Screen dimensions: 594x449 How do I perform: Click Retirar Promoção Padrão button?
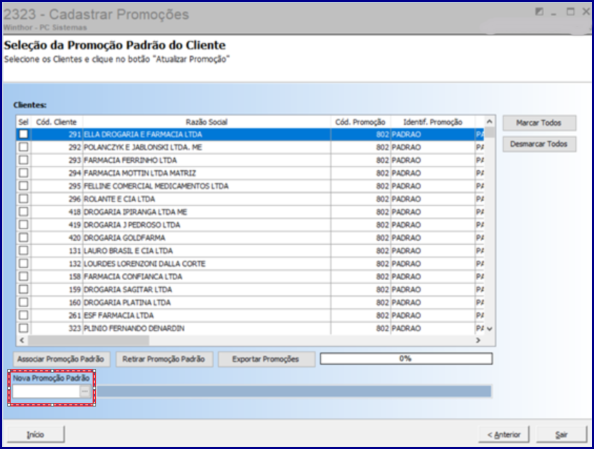click(x=164, y=359)
